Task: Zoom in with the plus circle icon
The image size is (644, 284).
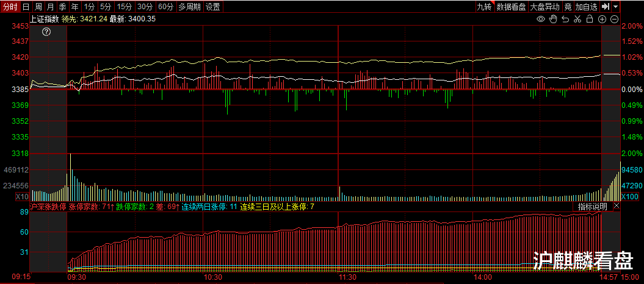Action: (602, 19)
